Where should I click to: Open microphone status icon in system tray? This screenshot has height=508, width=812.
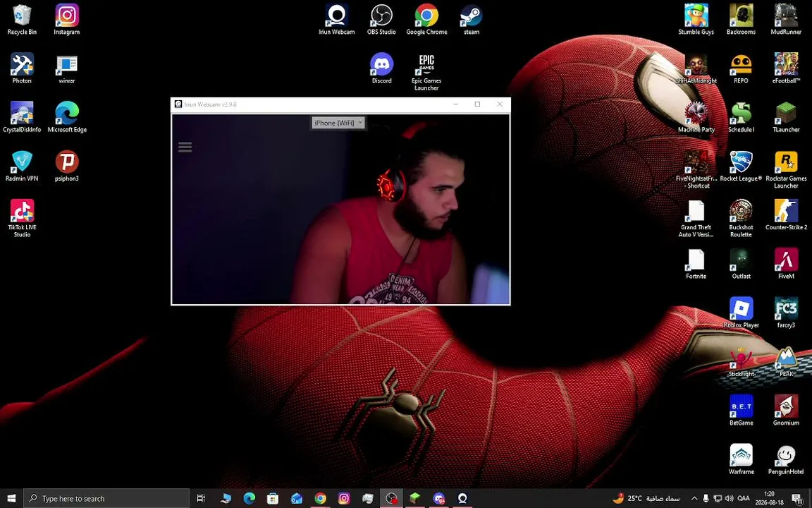(706, 498)
